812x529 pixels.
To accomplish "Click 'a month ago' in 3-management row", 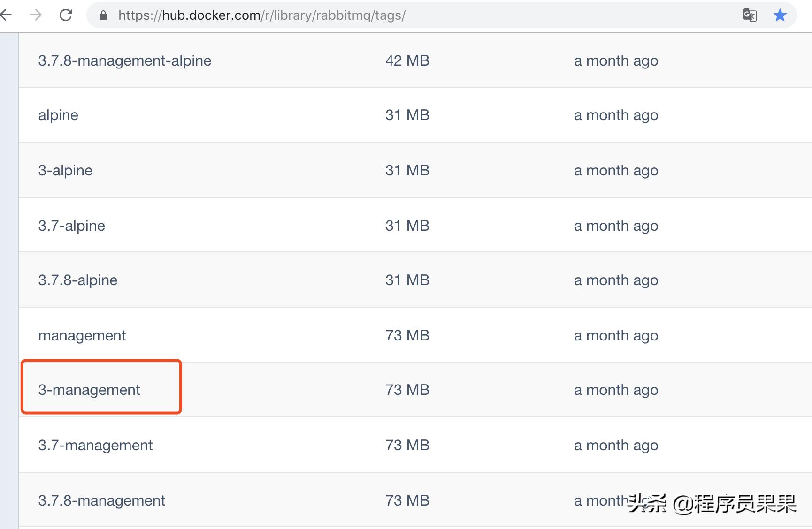I will tap(616, 390).
